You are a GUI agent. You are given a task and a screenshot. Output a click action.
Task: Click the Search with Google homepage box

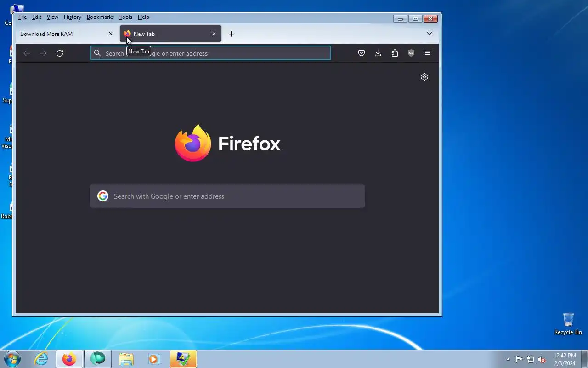pyautogui.click(x=227, y=196)
